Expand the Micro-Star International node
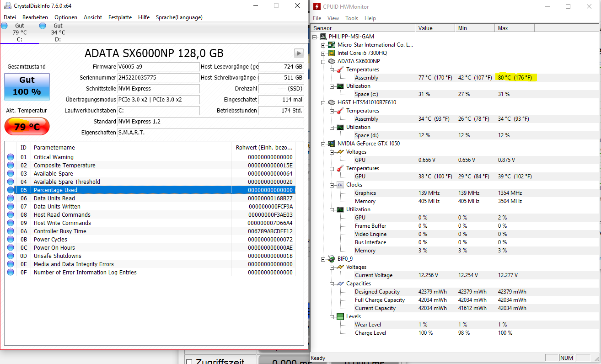601x364 pixels. click(x=323, y=45)
